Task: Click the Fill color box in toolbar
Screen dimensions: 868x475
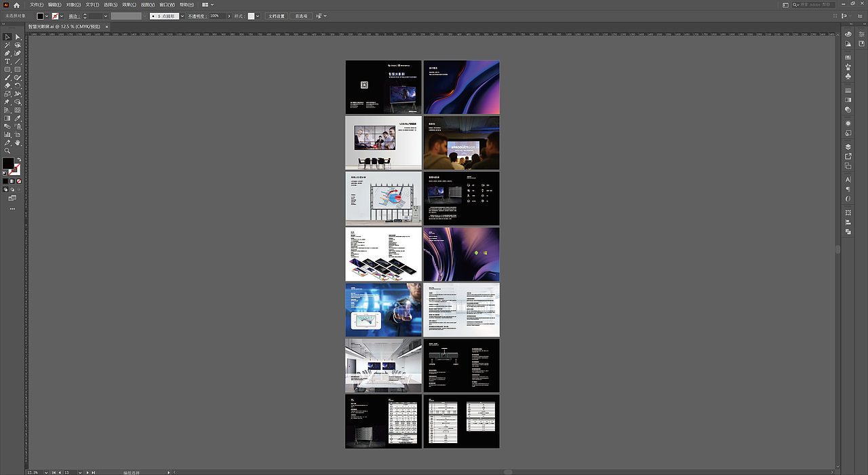Action: tap(7, 163)
